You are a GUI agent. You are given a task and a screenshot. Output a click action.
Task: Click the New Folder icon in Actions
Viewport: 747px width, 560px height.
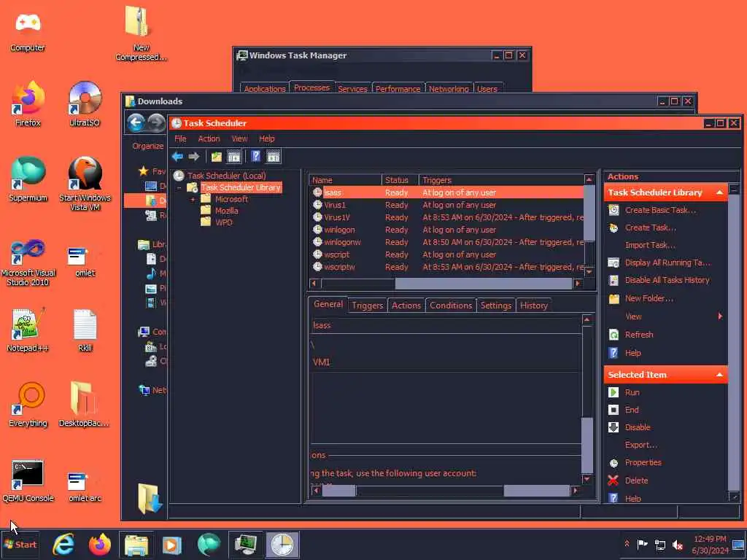pyautogui.click(x=614, y=298)
